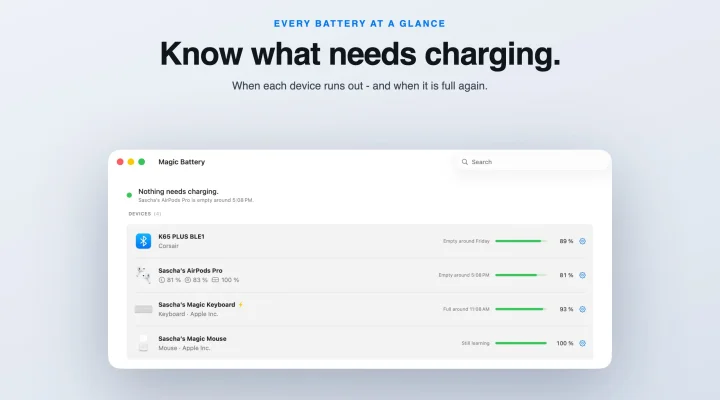Open settings gear for Sascha's Magic Mouse
Screen dimensions: 720x400
click(x=582, y=343)
